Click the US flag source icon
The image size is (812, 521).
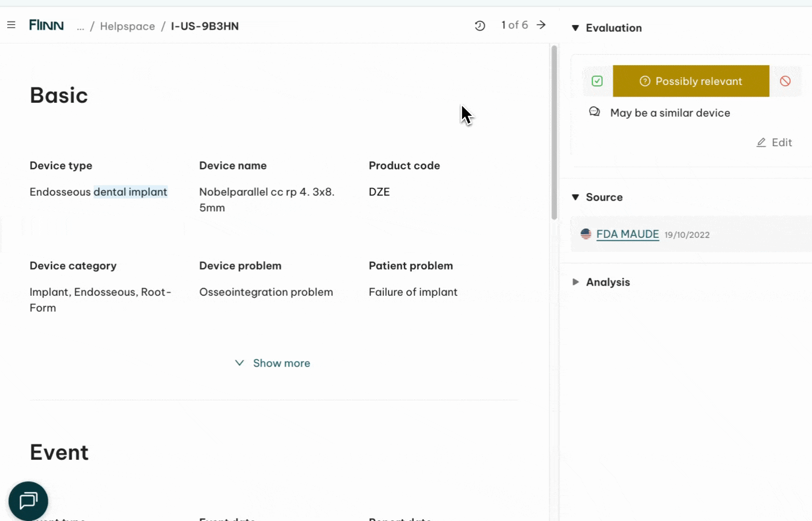pos(586,234)
